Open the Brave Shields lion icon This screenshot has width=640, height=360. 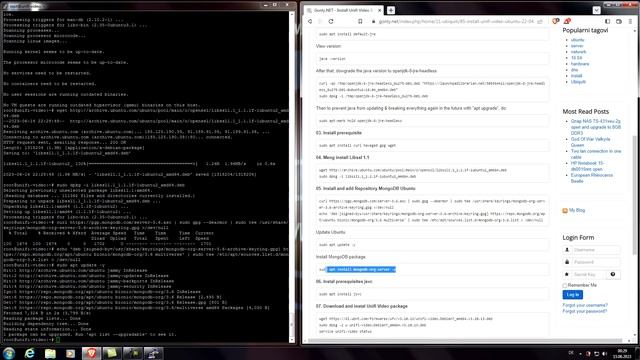556,21
